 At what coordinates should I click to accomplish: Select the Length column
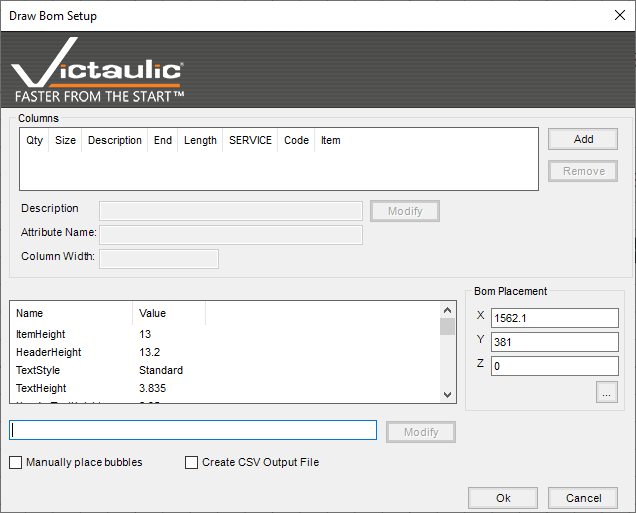[x=200, y=140]
